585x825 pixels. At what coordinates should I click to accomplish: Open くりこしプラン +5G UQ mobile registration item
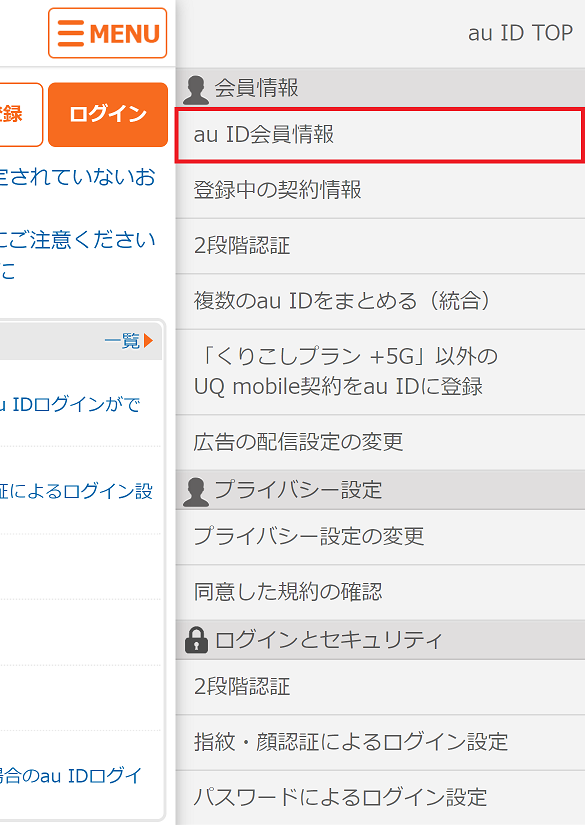pos(380,372)
